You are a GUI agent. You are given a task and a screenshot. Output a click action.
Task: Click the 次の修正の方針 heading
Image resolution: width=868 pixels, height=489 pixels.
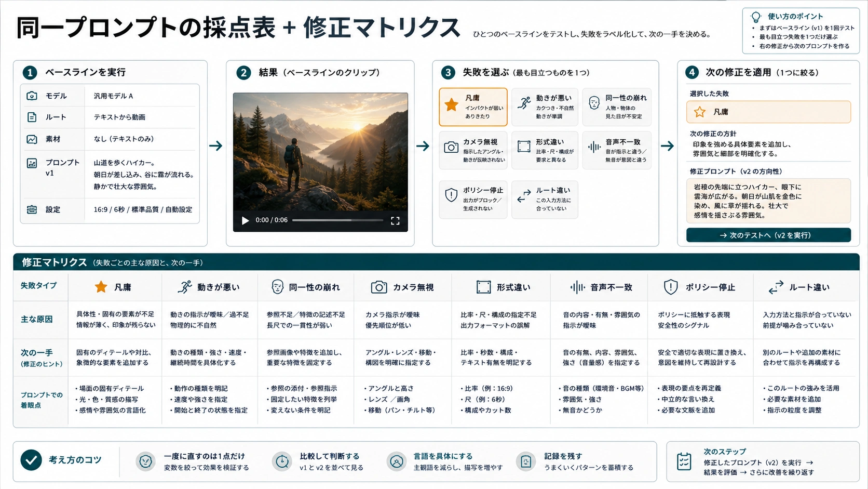713,134
